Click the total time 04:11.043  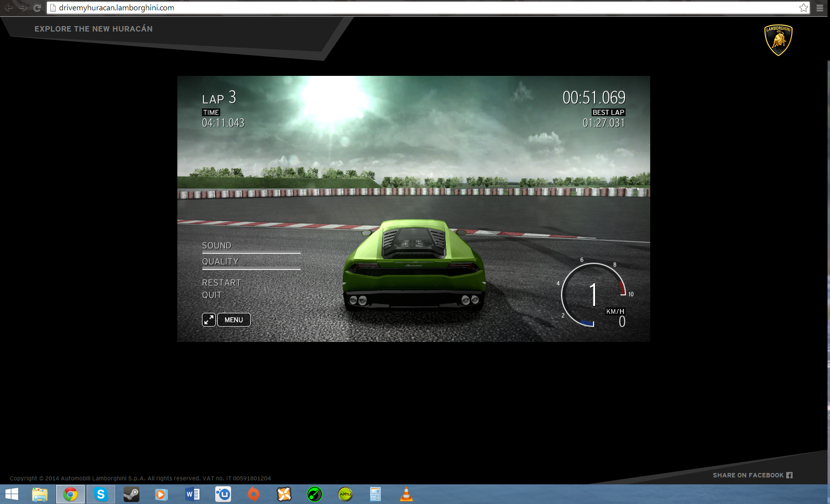tap(223, 123)
